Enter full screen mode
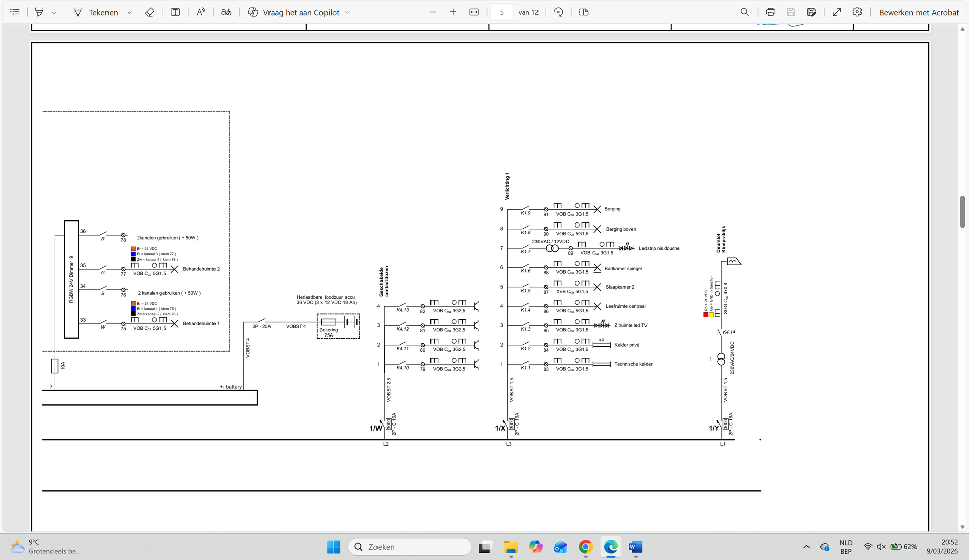 click(x=837, y=12)
